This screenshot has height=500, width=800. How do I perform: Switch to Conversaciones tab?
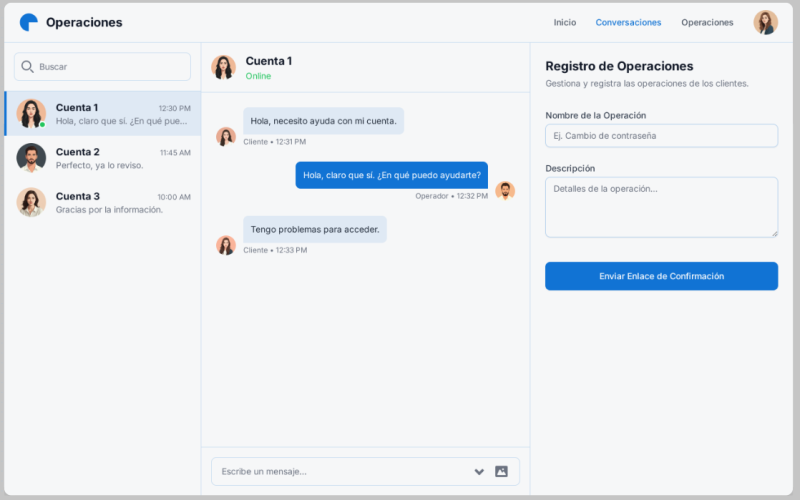click(x=628, y=22)
